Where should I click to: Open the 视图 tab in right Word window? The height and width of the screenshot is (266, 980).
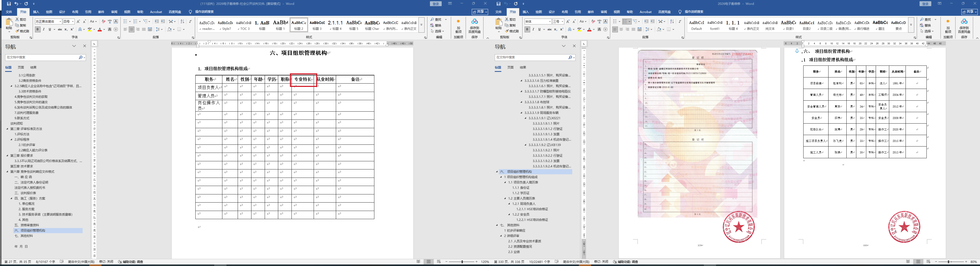coord(617,12)
